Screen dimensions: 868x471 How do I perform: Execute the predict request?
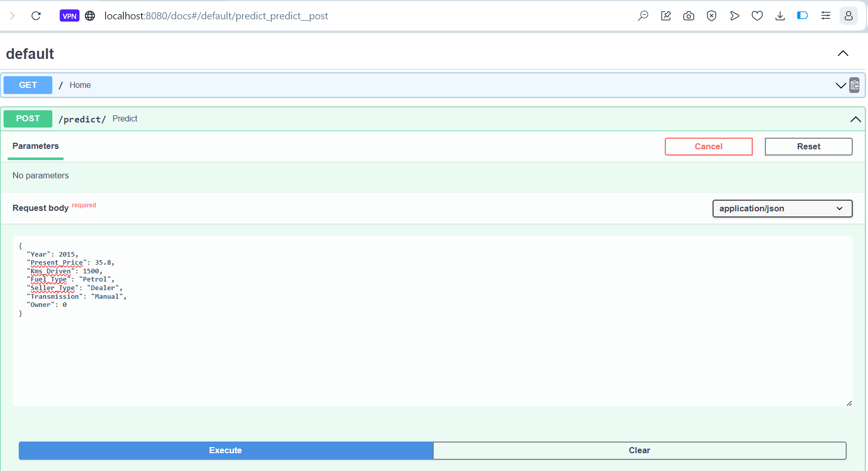click(226, 451)
